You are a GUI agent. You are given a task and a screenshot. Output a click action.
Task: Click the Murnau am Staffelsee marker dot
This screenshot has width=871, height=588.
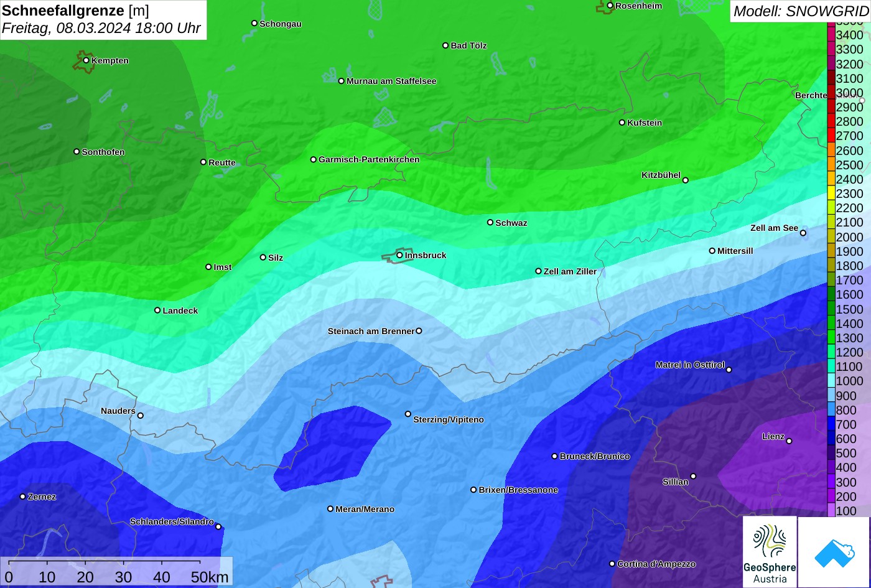341,81
